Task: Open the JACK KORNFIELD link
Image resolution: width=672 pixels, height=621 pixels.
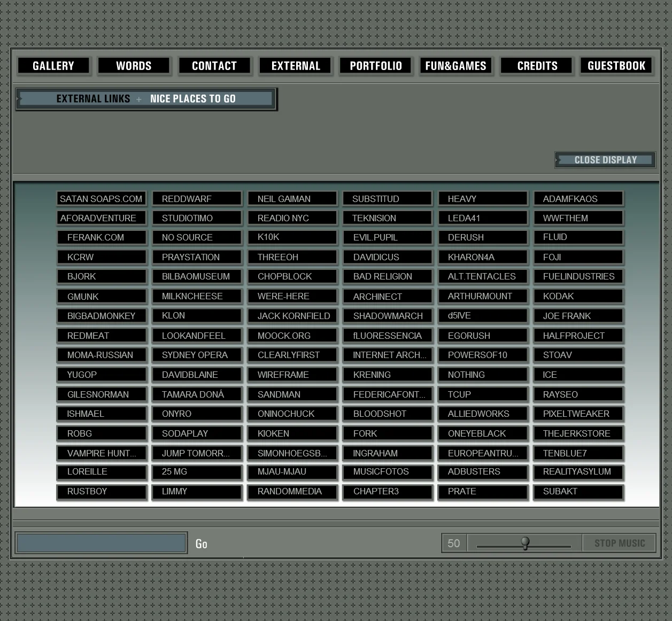Action: 292,316
